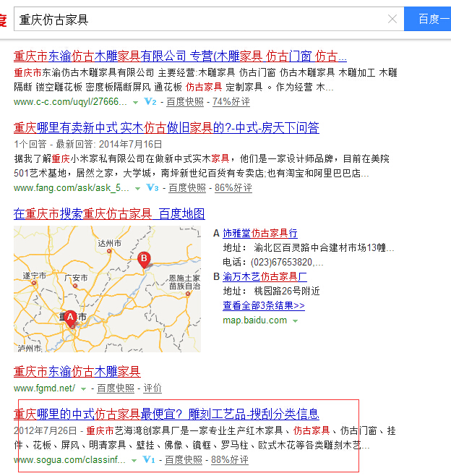Click the 最新回答: 2014年7月16日 text
The height and width of the screenshot is (476, 451).
109,144
